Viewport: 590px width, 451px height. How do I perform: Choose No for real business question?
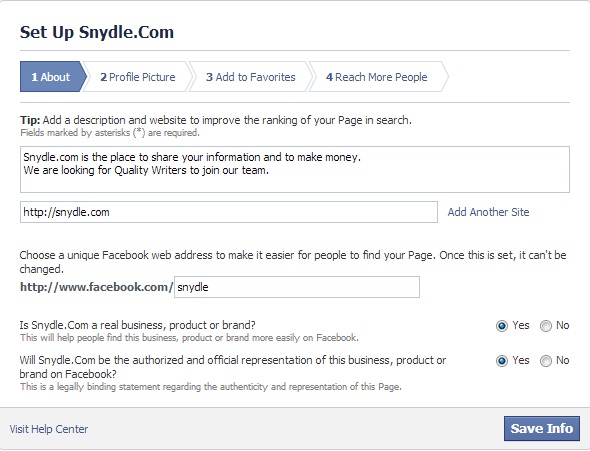point(546,326)
